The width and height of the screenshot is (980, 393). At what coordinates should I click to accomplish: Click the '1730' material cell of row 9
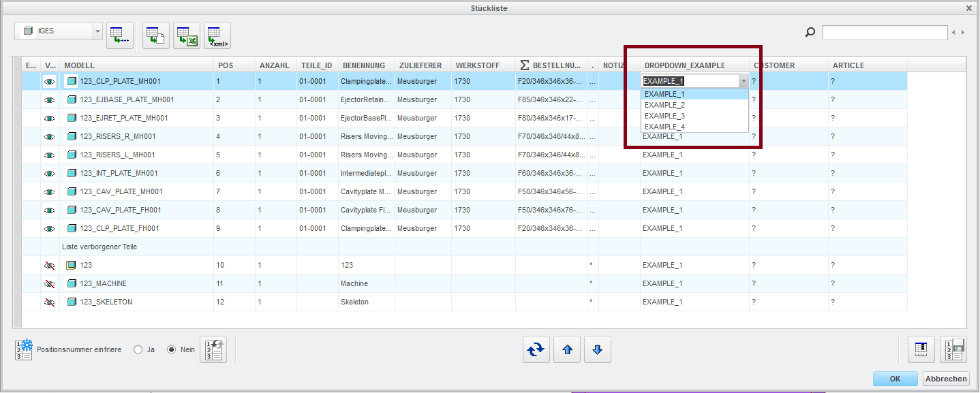[483, 228]
